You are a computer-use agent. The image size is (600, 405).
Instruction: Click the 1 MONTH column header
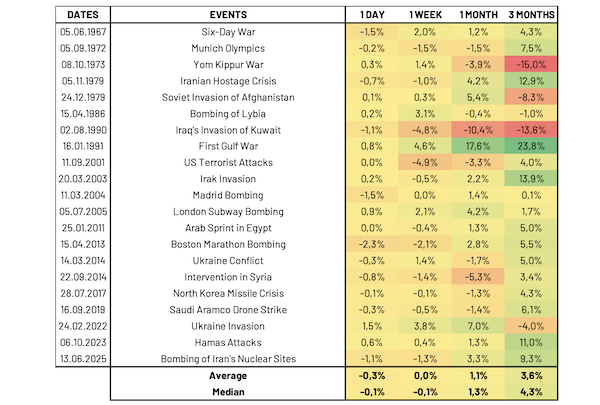point(478,16)
